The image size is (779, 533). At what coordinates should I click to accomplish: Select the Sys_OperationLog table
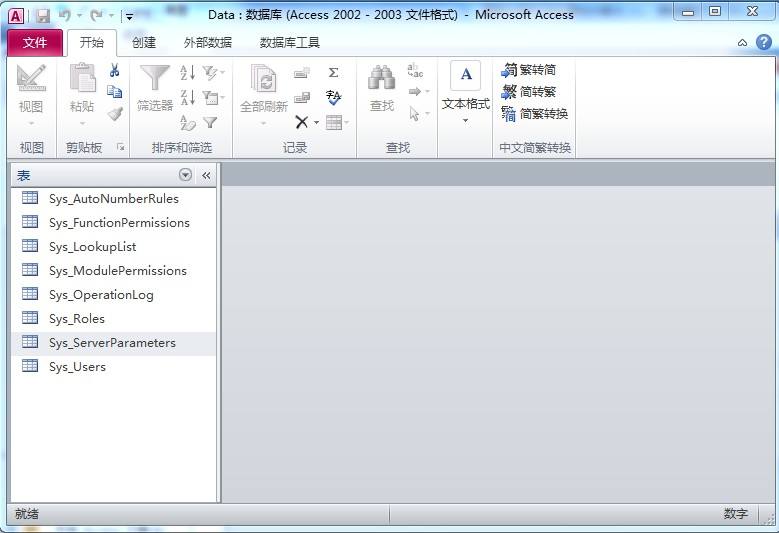pyautogui.click(x=100, y=295)
